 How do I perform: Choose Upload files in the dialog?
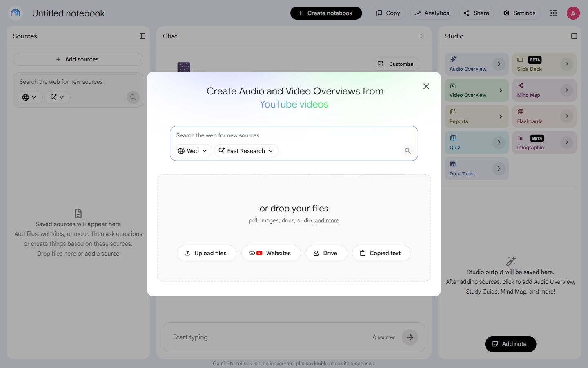[x=207, y=253]
